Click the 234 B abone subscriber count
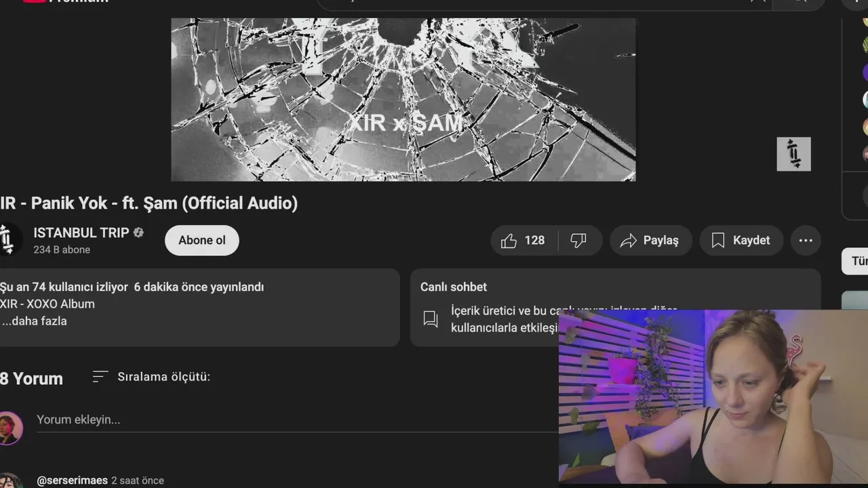 point(62,249)
